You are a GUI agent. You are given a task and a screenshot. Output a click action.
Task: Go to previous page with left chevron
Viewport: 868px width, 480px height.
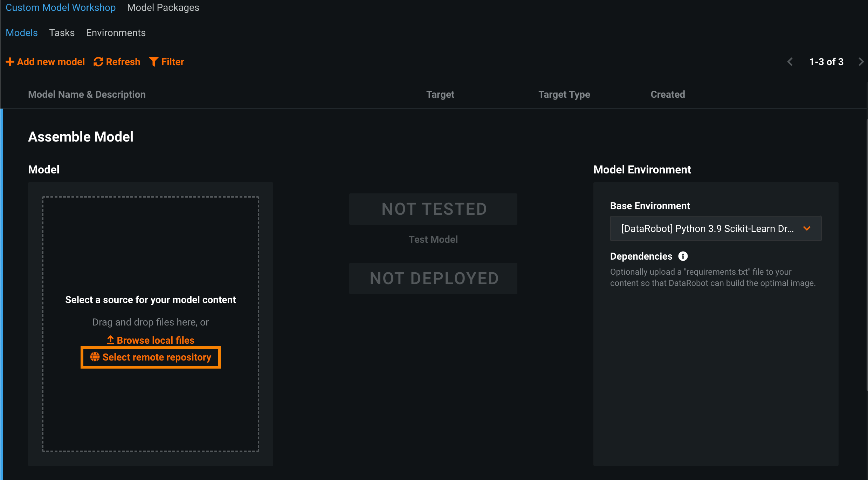(x=790, y=62)
